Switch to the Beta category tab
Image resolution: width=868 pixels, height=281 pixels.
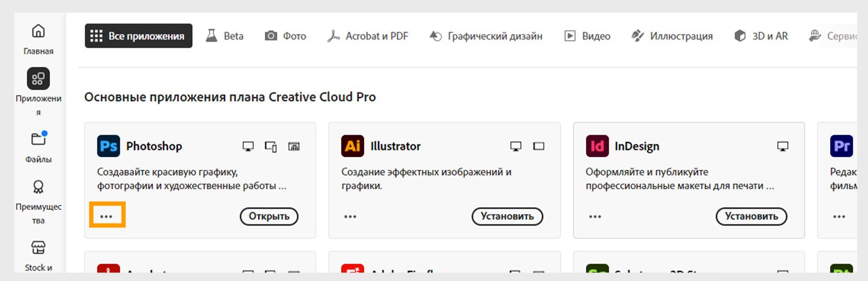tap(225, 36)
